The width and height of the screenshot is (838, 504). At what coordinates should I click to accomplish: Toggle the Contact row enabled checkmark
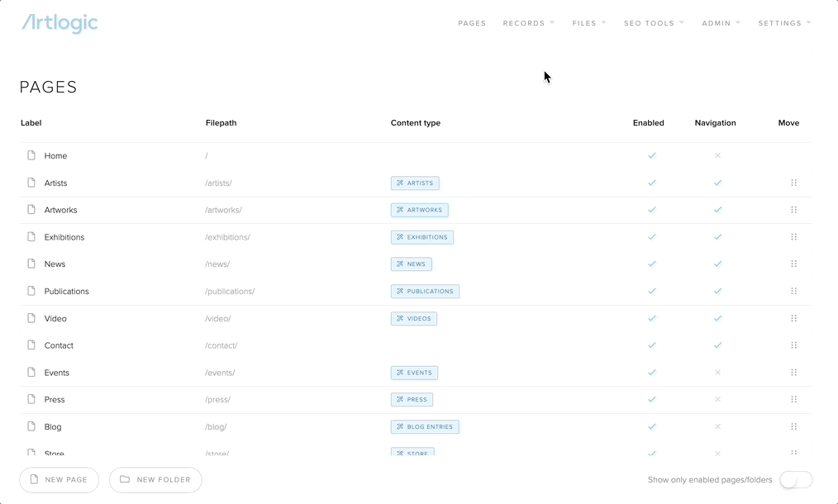point(652,345)
